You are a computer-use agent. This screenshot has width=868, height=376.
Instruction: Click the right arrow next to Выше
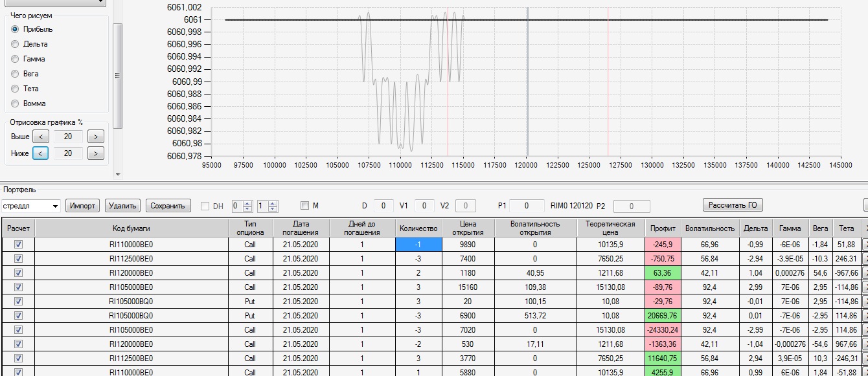(x=95, y=137)
